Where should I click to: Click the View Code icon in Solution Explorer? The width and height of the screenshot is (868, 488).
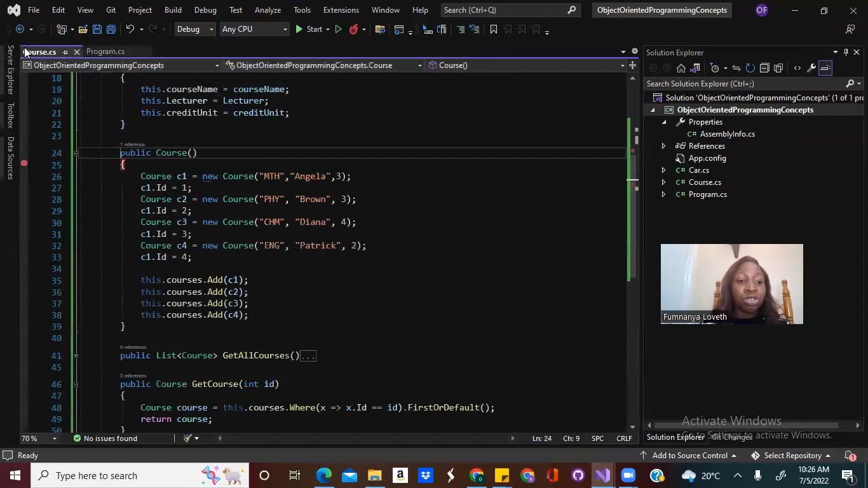(x=797, y=68)
